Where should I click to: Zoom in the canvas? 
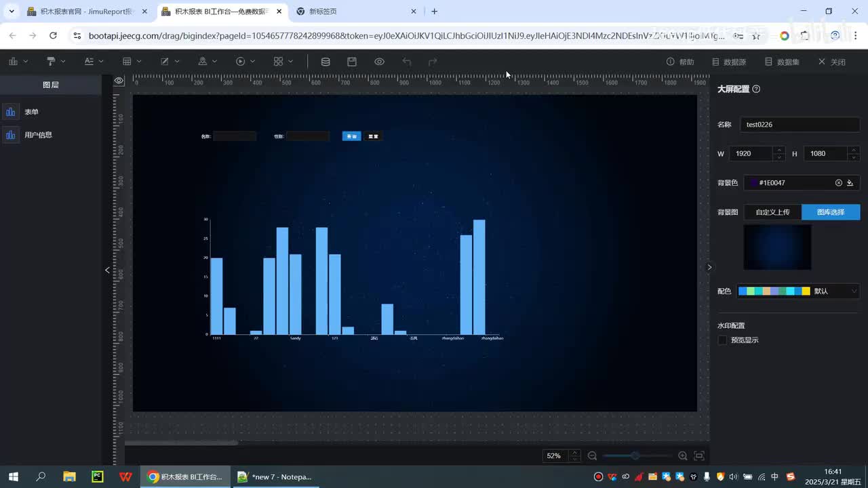[683, 456]
